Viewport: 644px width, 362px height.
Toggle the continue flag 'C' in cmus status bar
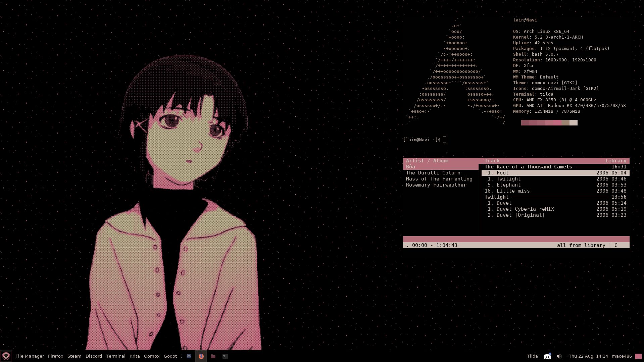tap(616, 245)
